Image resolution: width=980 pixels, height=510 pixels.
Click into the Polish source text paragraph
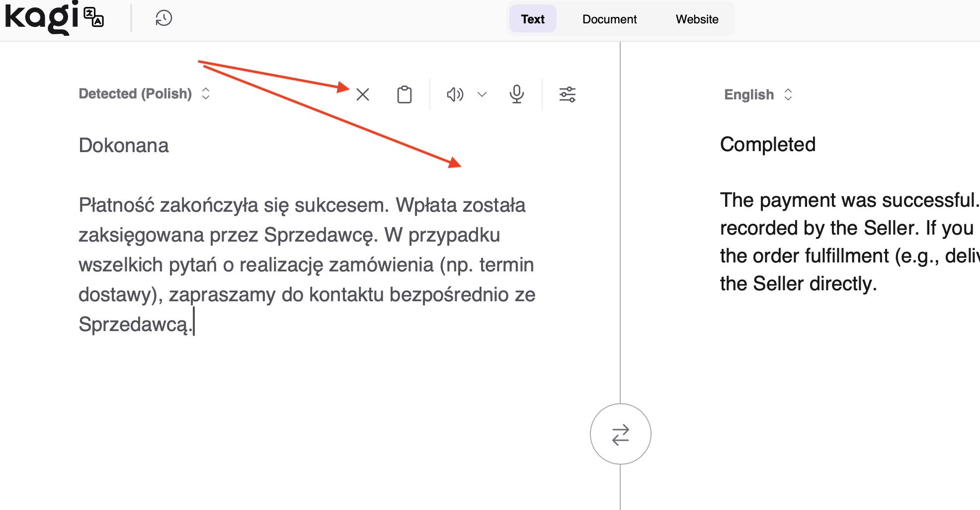tap(306, 264)
